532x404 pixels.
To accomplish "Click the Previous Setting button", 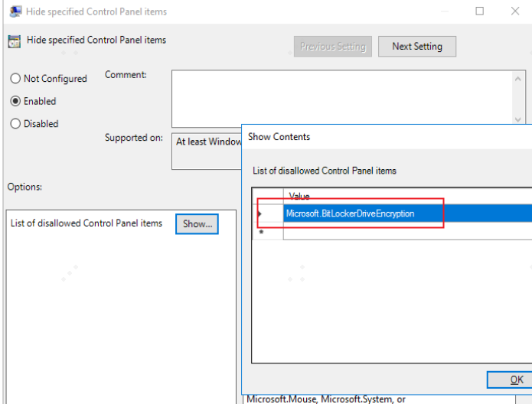I will (x=332, y=47).
